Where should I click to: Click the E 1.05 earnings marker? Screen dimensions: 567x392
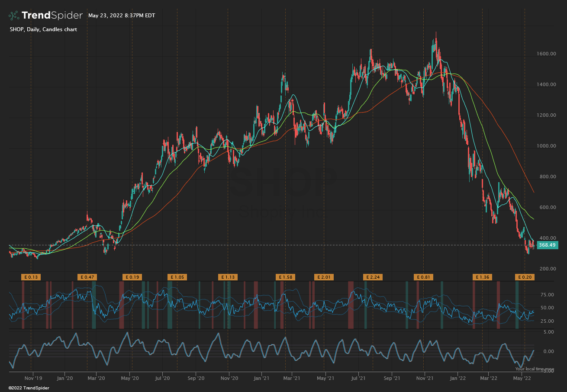[177, 277]
